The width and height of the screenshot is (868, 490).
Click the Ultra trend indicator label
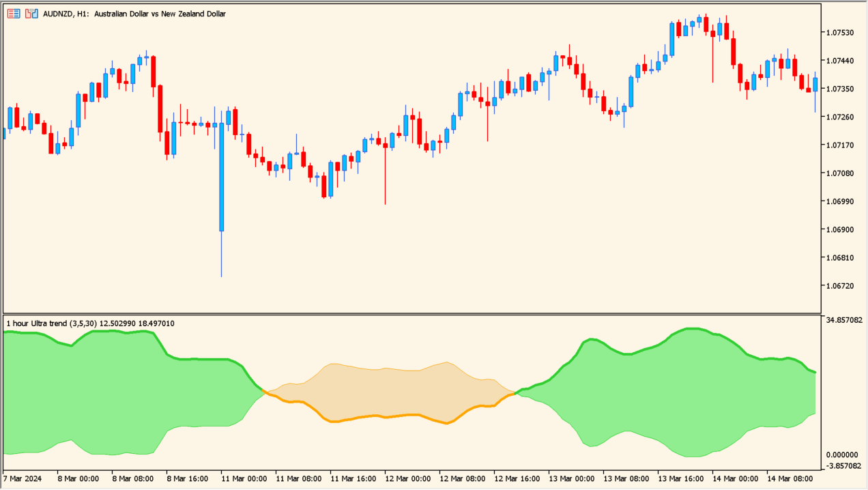89,323
